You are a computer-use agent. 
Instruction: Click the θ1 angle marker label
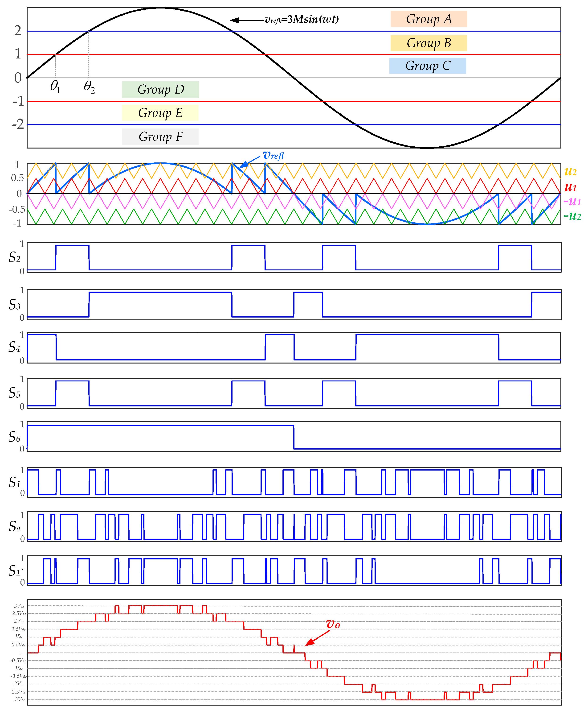(55, 87)
